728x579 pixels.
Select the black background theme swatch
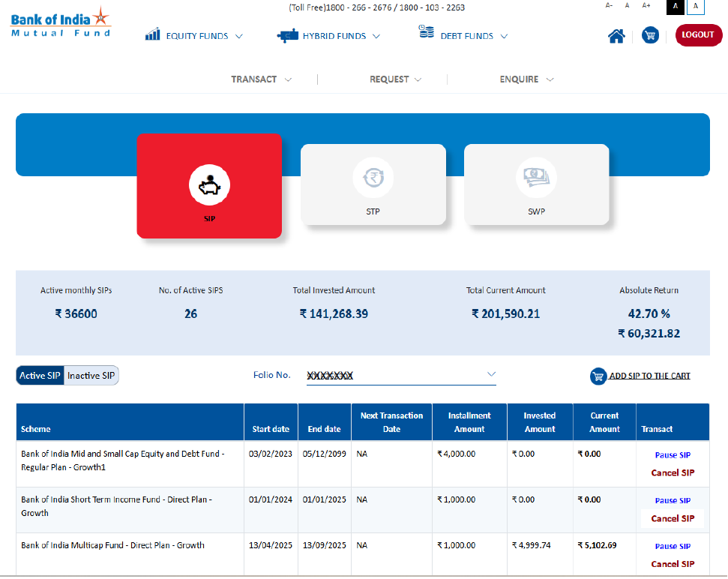676,7
